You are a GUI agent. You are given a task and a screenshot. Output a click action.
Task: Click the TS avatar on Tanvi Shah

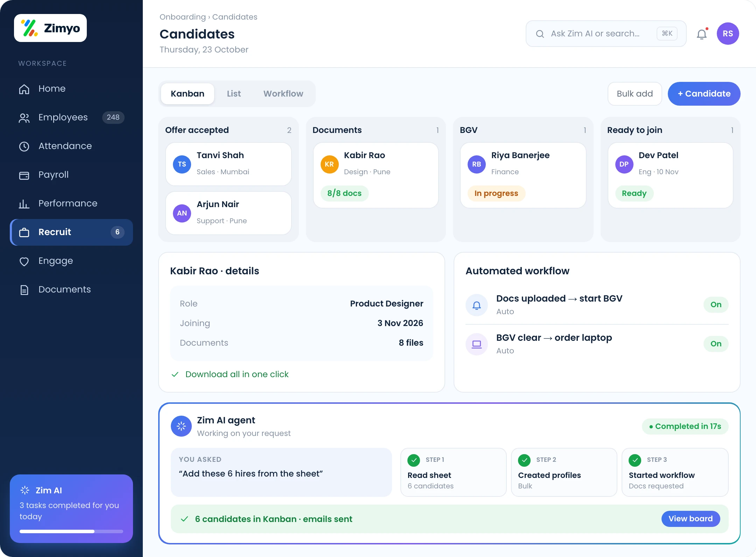(x=182, y=164)
